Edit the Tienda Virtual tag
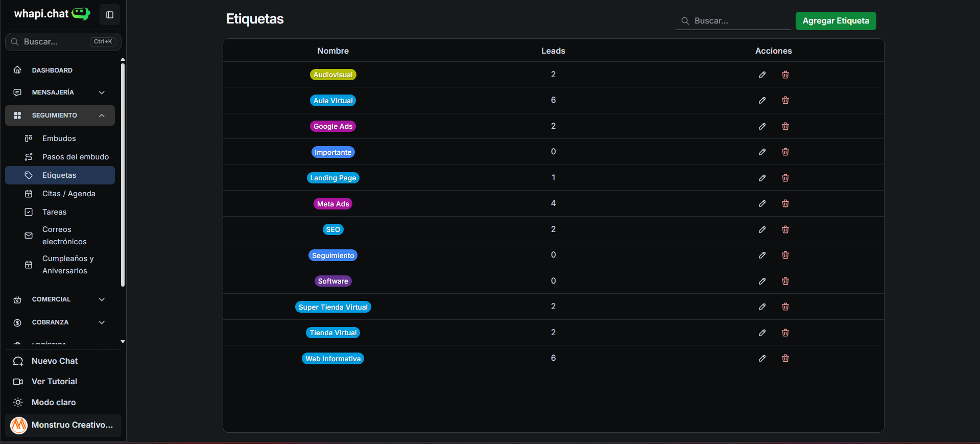The image size is (980, 444). click(762, 333)
